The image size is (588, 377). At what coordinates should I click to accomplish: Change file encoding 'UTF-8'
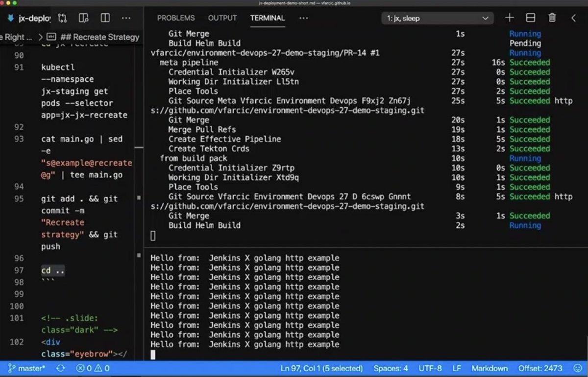click(x=430, y=368)
